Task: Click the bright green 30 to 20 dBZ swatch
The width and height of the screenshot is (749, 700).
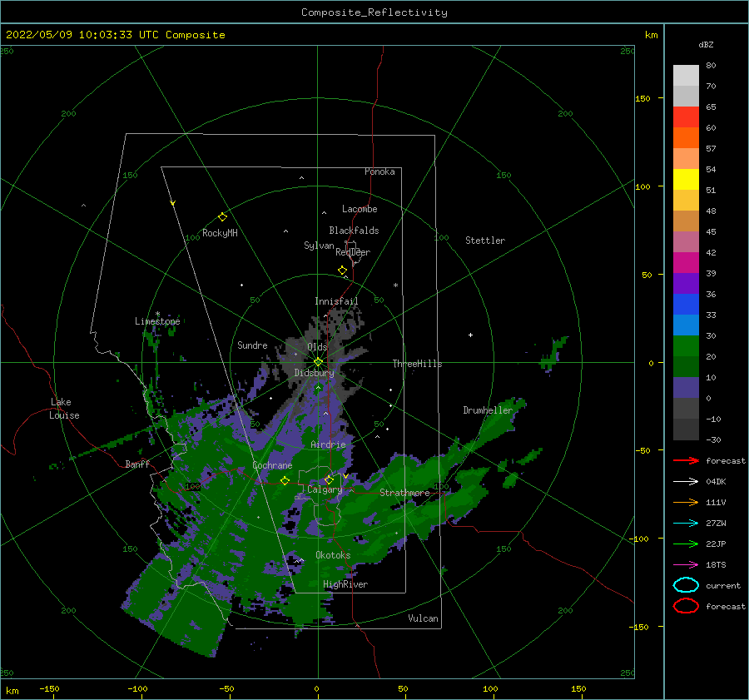Action: pos(686,346)
